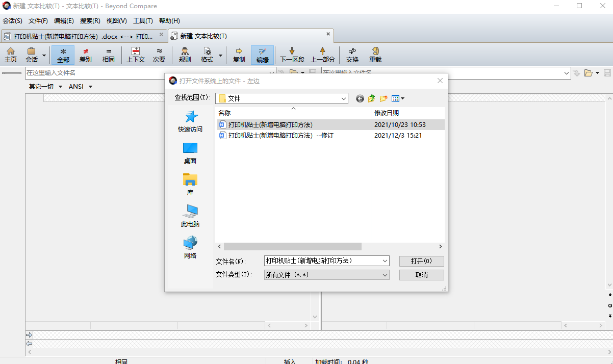Go back using the green back arrow
The image size is (613, 364).
[360, 98]
